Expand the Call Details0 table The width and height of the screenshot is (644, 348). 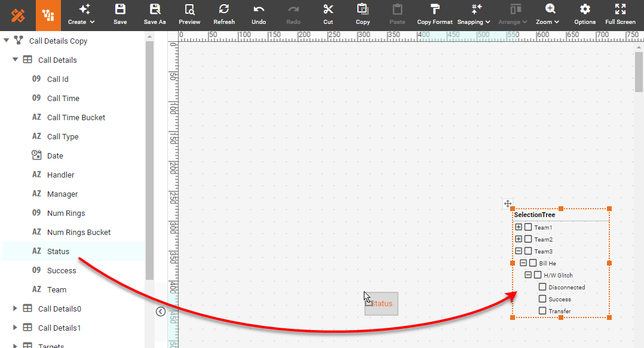[16, 309]
